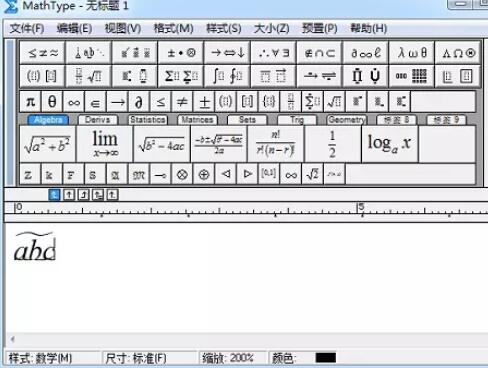Insert the less-than-or-equal symbol
Screen dimensions: 488x368
coord(160,102)
